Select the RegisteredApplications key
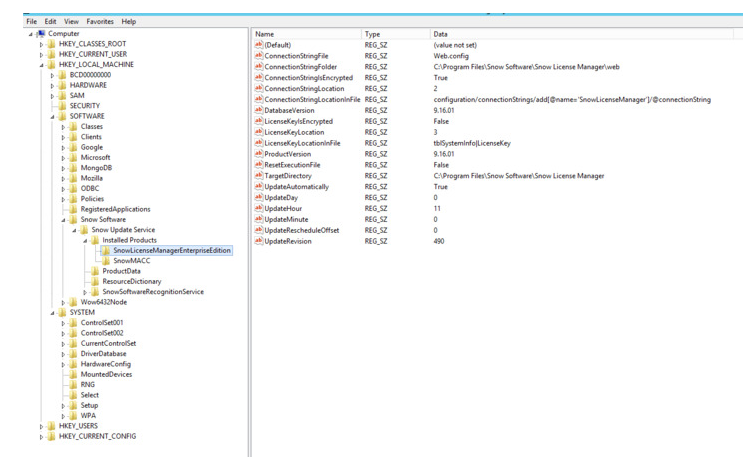This screenshot has height=467, width=750. [x=115, y=209]
